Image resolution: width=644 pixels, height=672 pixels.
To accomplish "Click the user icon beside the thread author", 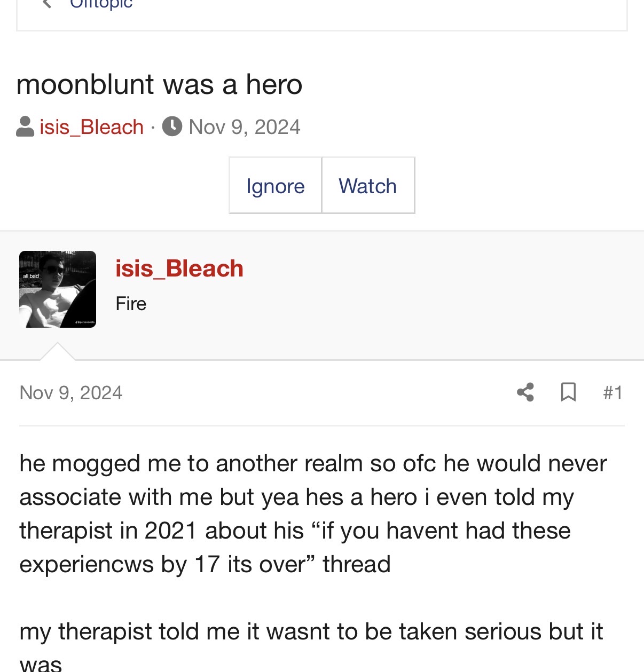I will [x=25, y=127].
